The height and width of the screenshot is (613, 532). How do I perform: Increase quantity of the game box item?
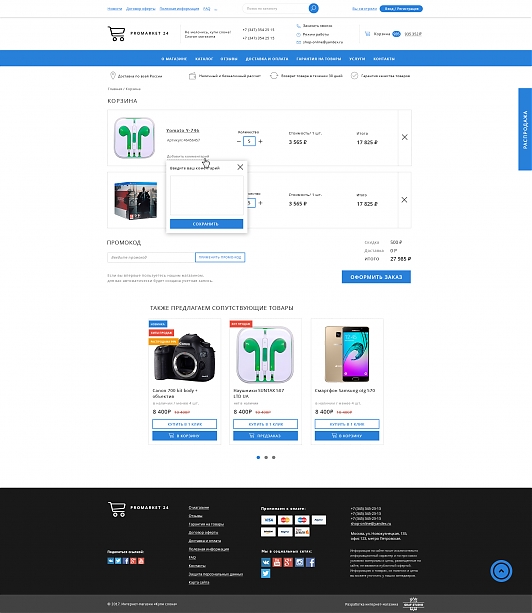pyautogui.click(x=260, y=203)
